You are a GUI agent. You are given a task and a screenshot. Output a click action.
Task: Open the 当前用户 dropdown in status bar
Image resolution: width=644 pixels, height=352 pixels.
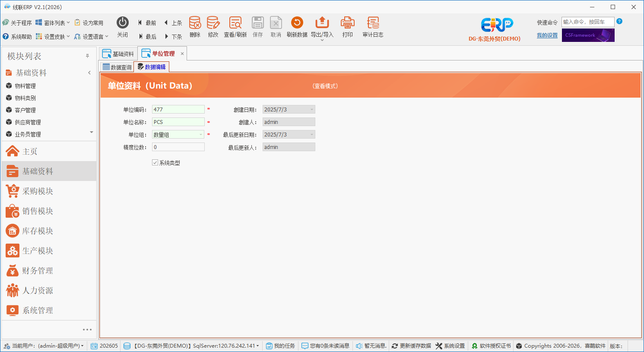[44, 346]
